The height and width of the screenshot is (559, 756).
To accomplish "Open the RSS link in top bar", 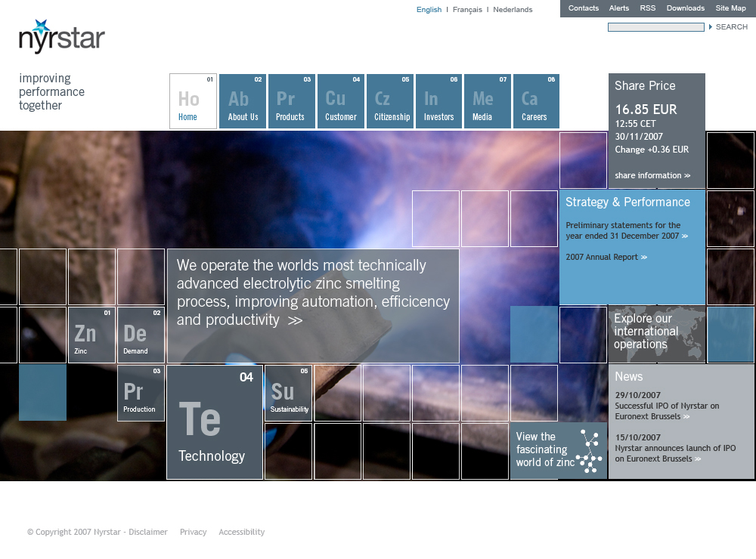I will pos(648,8).
